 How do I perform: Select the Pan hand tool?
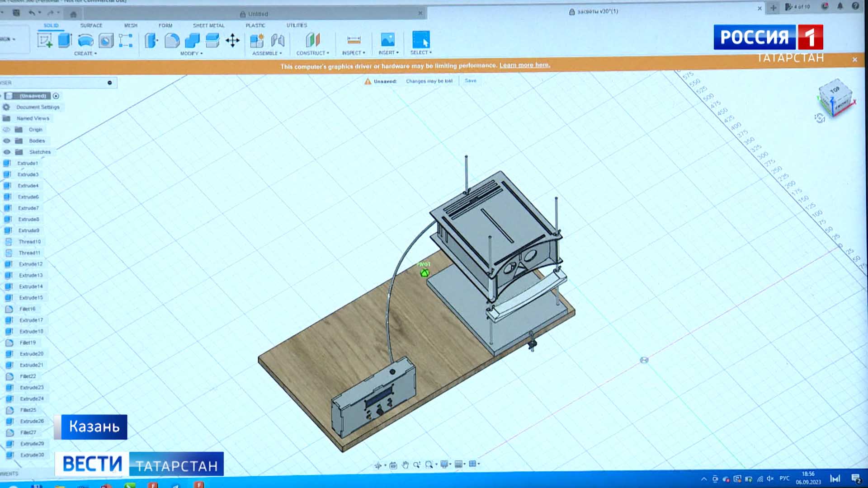405,465
